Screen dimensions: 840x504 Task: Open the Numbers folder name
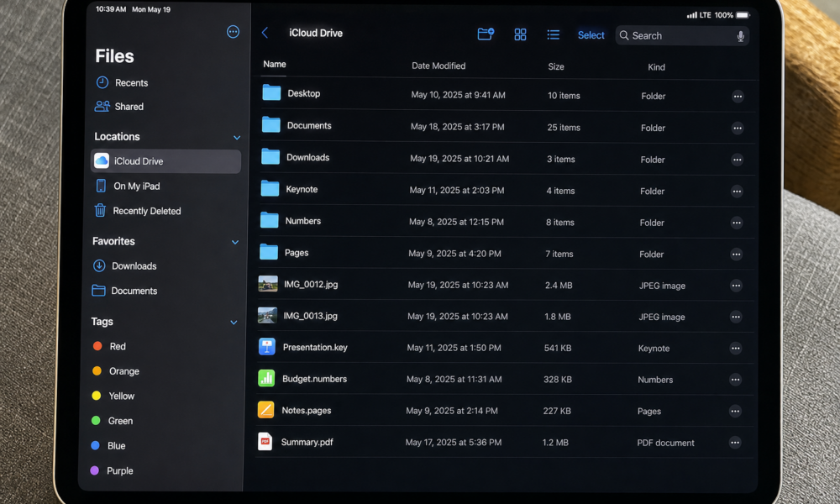coord(302,221)
